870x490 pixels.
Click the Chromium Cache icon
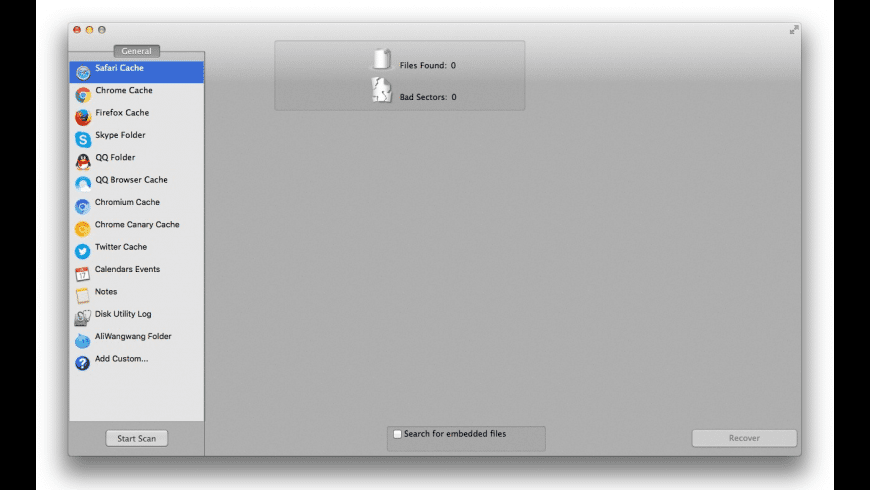pos(83,206)
